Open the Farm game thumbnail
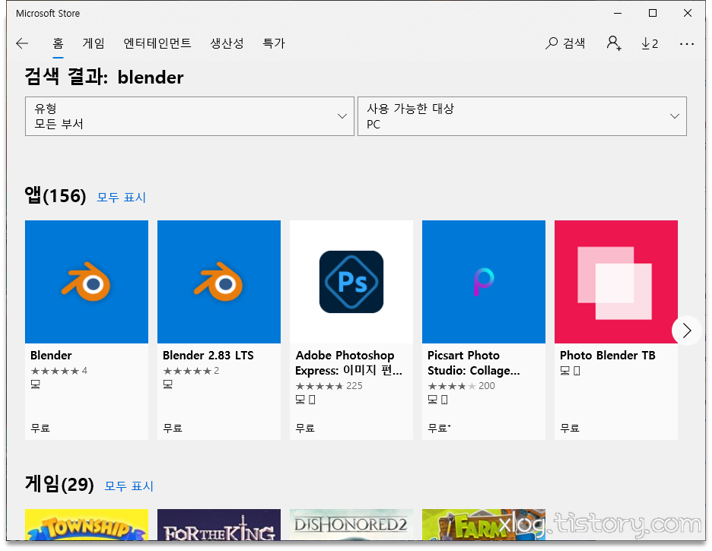The width and height of the screenshot is (712, 551). (484, 525)
